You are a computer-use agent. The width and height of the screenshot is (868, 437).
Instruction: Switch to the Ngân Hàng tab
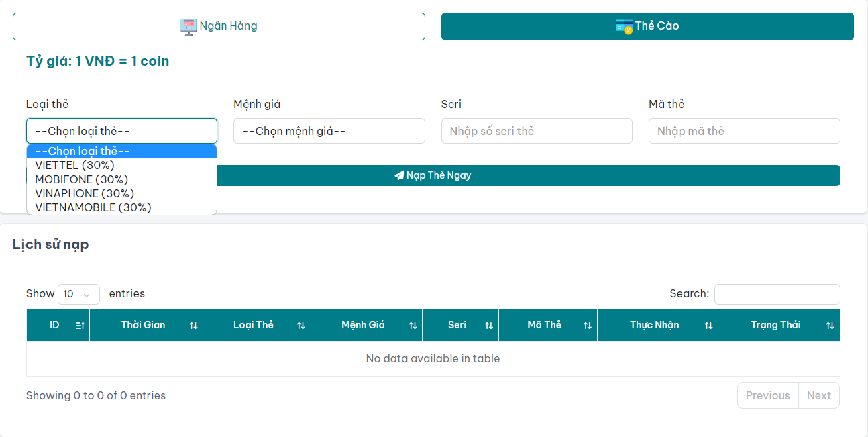[219, 26]
